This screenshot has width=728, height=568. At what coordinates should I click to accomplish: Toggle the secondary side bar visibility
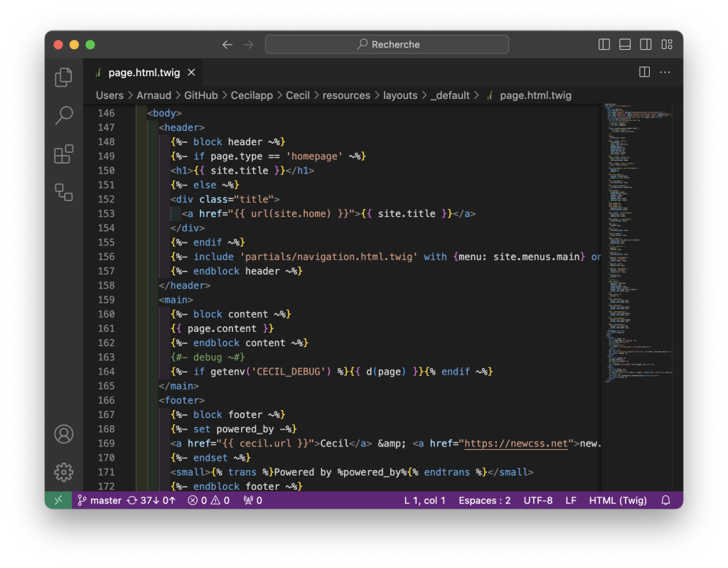click(646, 45)
